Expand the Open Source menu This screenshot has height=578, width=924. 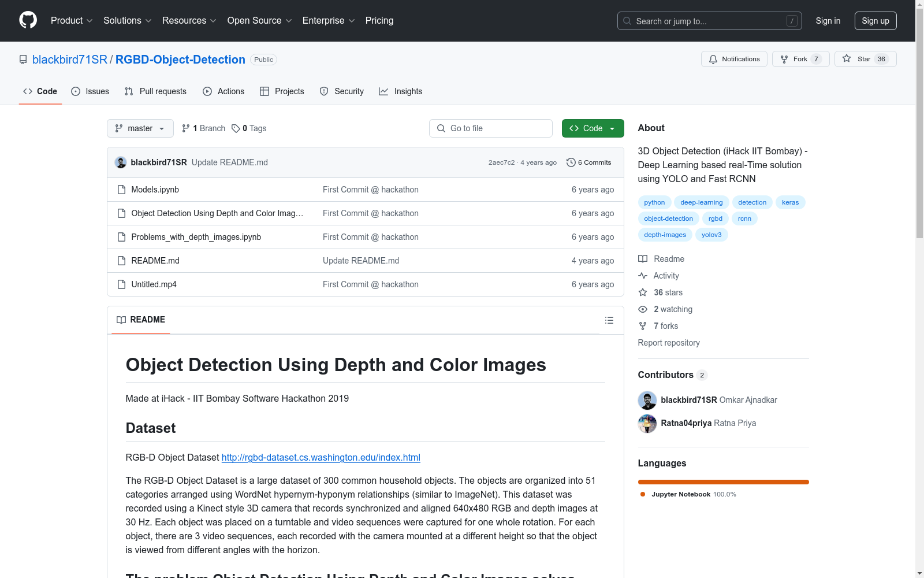pyautogui.click(x=260, y=21)
